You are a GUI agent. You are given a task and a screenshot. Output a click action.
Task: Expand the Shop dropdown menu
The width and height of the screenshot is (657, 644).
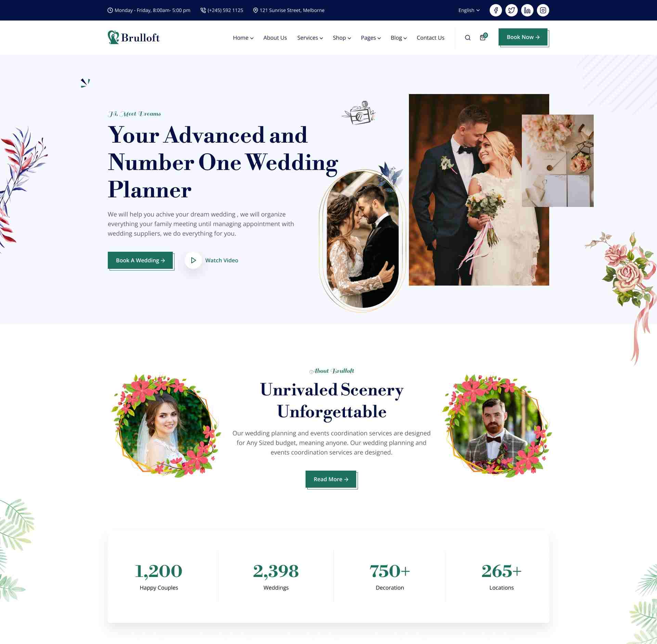point(342,37)
